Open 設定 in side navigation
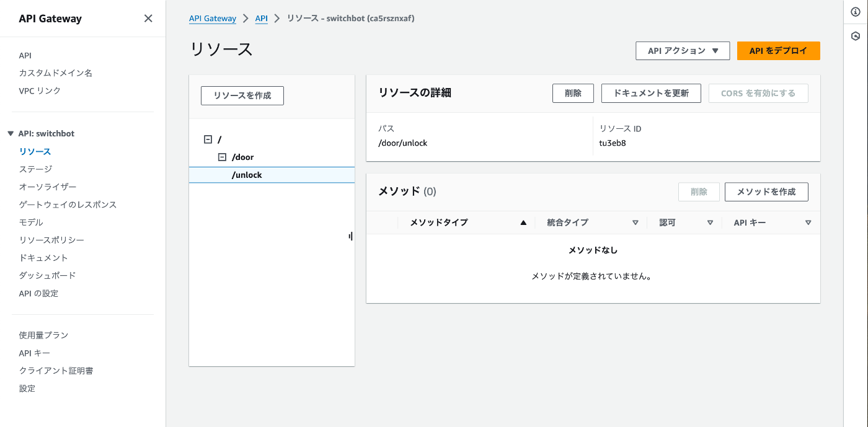The image size is (868, 427). click(x=27, y=389)
